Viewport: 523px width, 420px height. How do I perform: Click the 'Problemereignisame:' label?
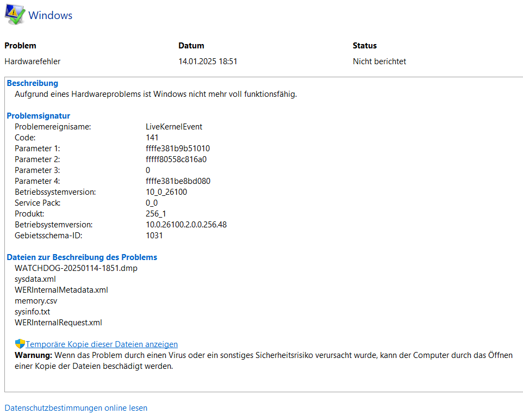coord(53,127)
